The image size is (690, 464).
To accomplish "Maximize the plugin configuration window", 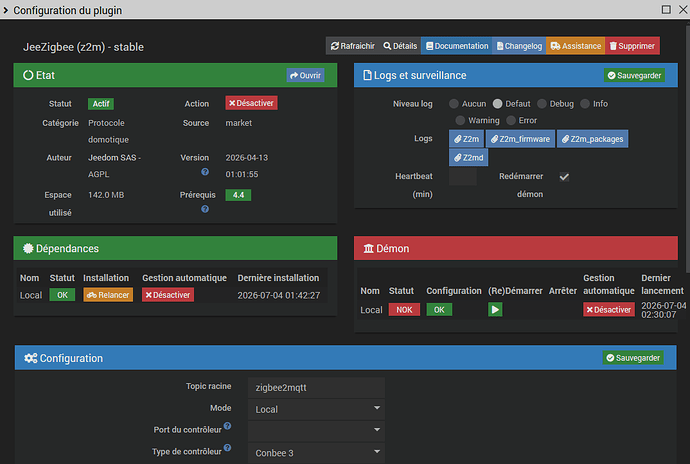I will pos(666,9).
